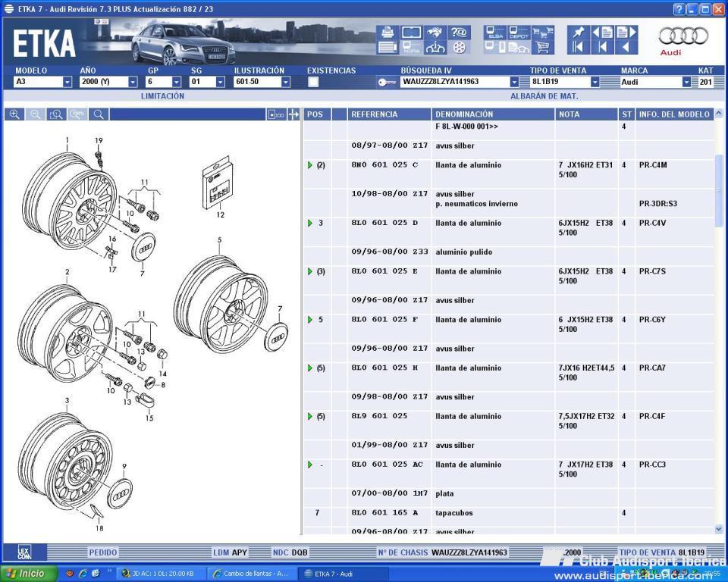Go to previous page document icon

(x=602, y=32)
